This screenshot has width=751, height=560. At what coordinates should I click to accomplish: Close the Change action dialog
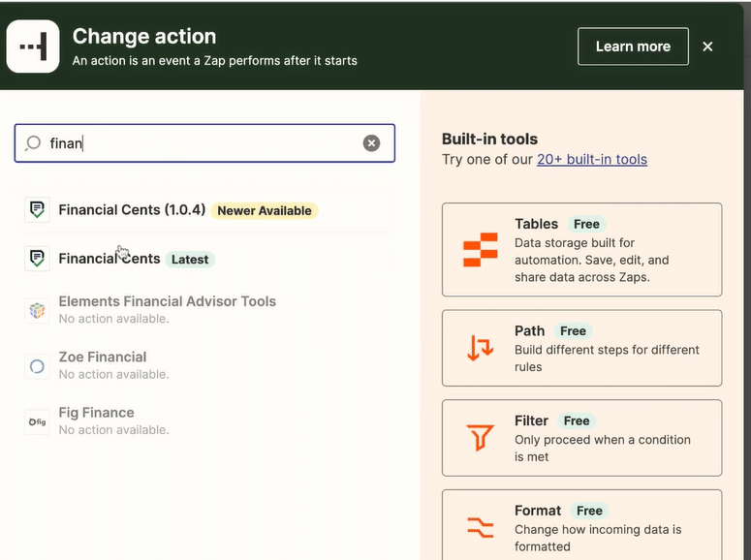tap(707, 47)
